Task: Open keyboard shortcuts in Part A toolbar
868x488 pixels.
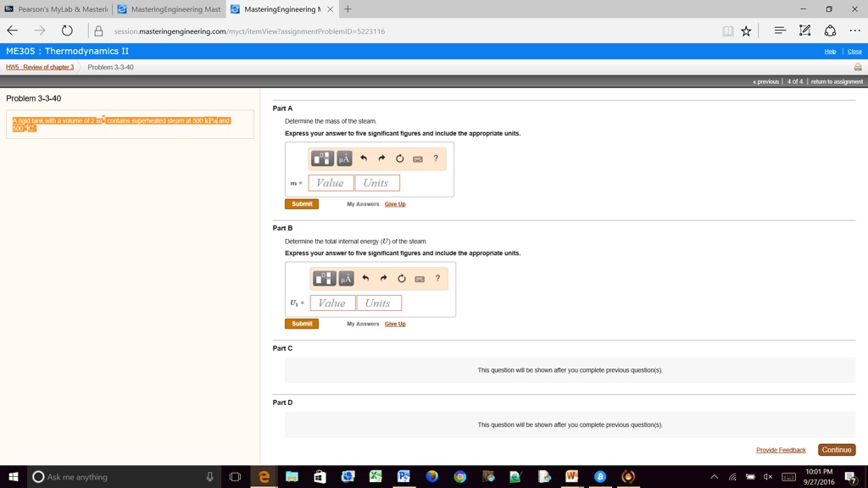Action: click(x=418, y=158)
